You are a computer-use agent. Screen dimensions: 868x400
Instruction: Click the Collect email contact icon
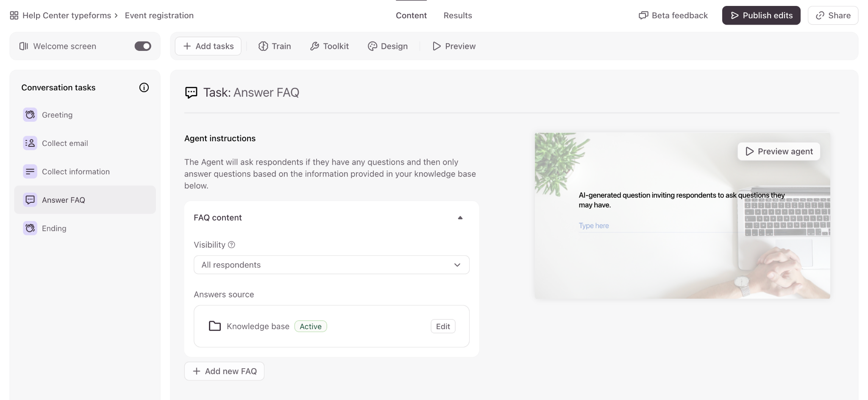point(30,143)
